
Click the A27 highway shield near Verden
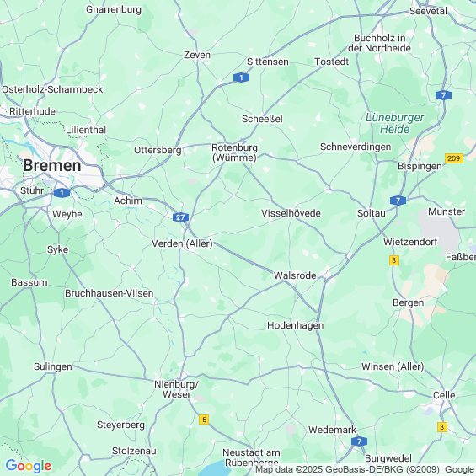point(180,217)
